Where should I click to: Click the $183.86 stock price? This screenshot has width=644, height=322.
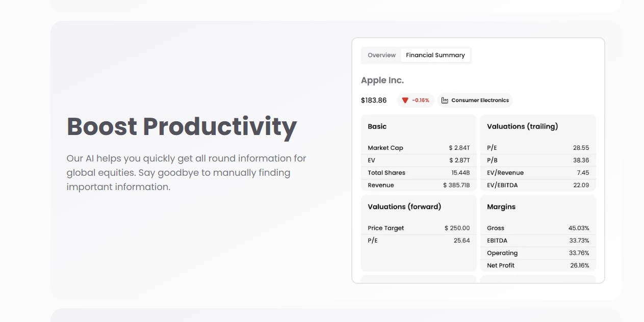[x=374, y=100]
